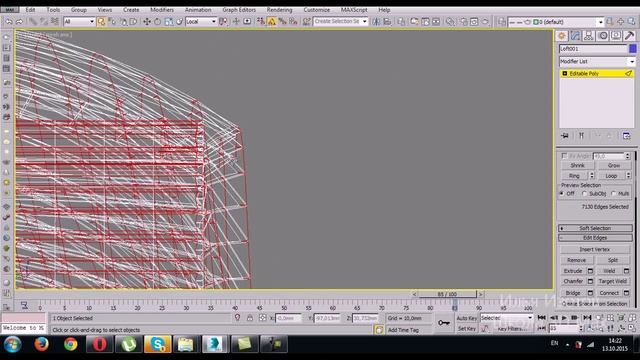
Task: Open the Create Selection Set dropdown
Action: pyautogui.click(x=340, y=21)
